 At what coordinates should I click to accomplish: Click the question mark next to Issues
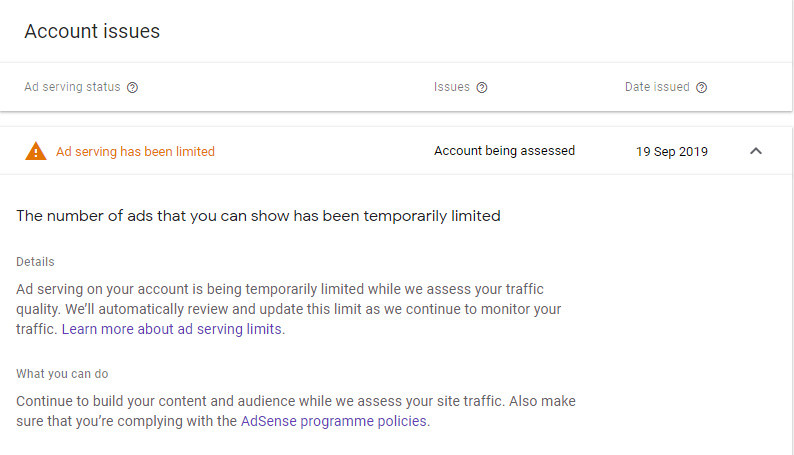(x=482, y=88)
